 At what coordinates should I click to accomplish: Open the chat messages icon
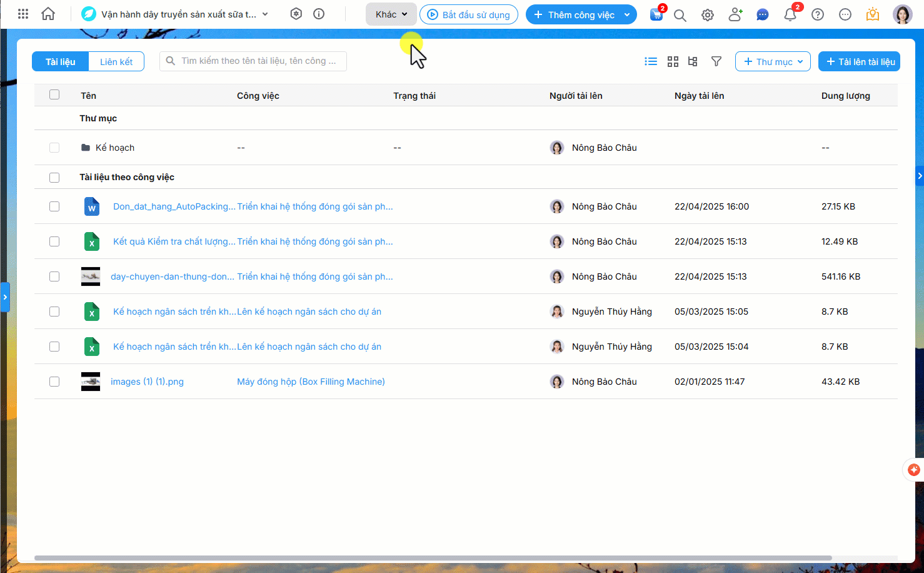coord(763,14)
